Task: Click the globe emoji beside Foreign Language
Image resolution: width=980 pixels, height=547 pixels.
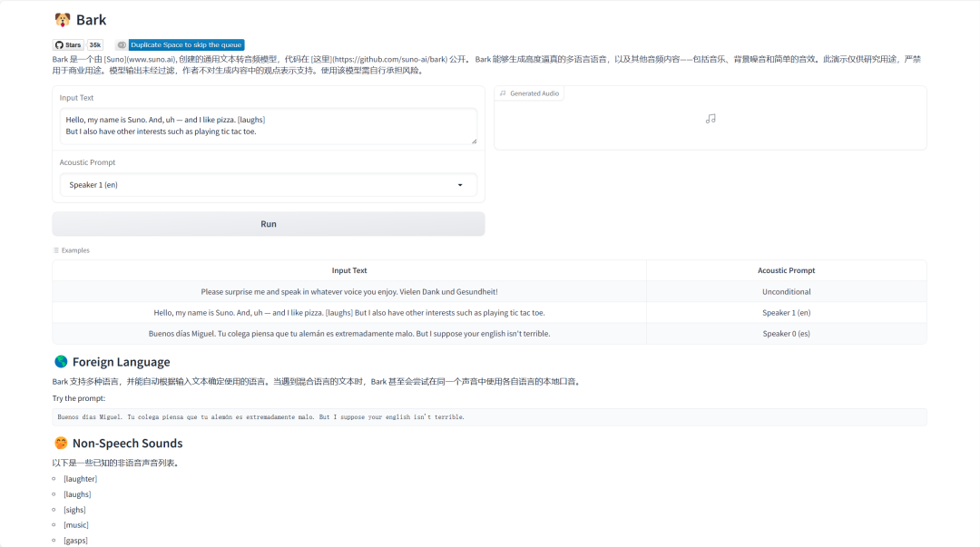Action: [x=61, y=362]
